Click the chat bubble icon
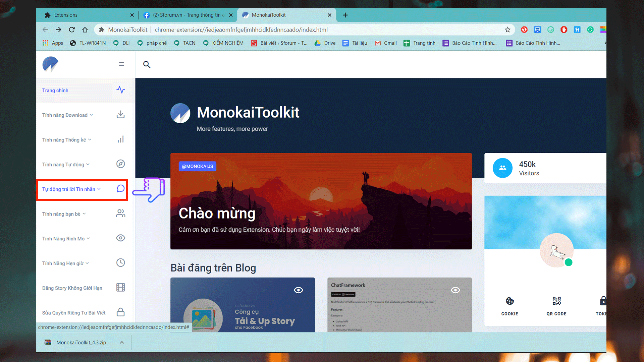The width and height of the screenshot is (644, 362). (x=121, y=189)
